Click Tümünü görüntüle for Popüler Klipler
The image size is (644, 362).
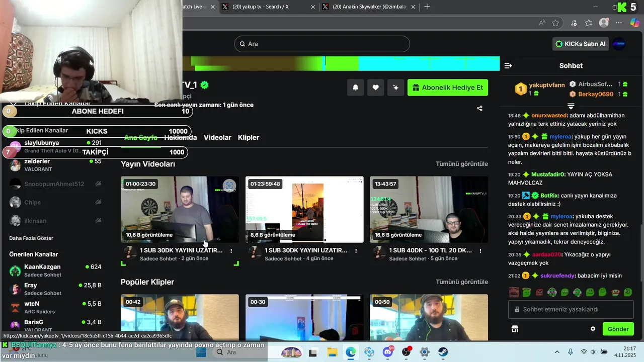462,282
